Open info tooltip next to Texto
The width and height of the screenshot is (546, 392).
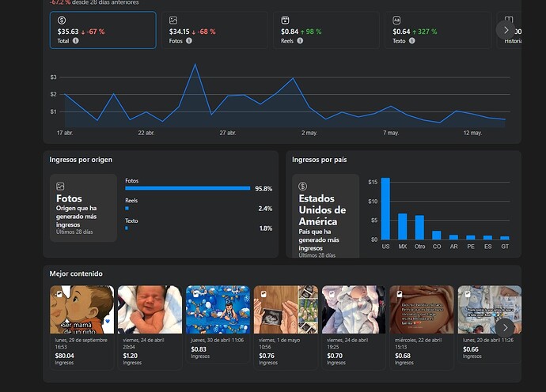point(412,40)
